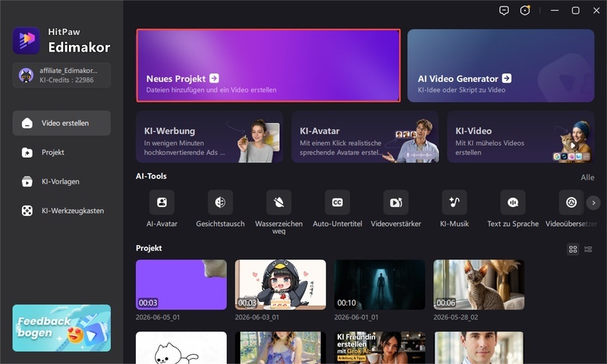Viewport: 607px width, 364px height.
Task: Click the KI-Credits : 22986 text
Action: pyautogui.click(x=67, y=80)
